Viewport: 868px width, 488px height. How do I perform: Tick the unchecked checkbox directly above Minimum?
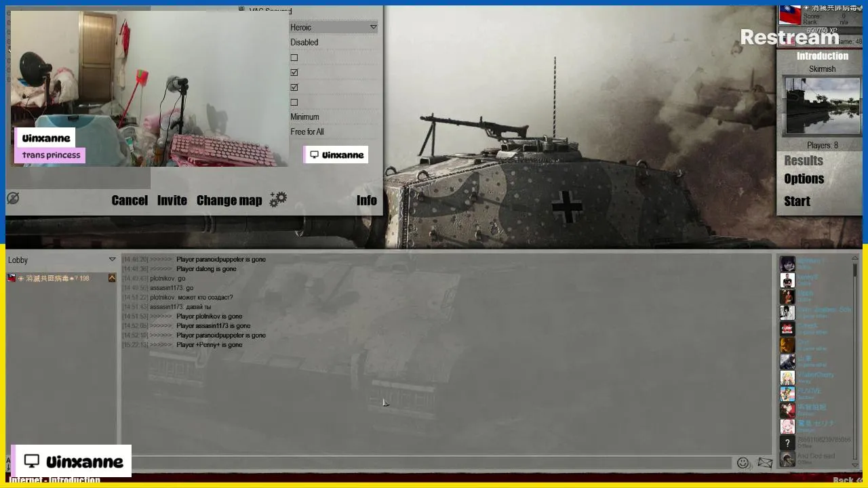(294, 102)
